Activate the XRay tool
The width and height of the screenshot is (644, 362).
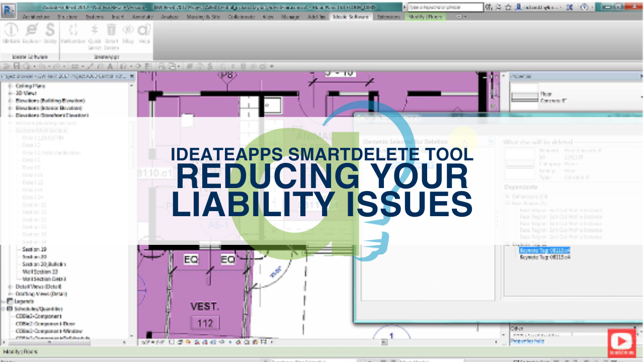128,34
